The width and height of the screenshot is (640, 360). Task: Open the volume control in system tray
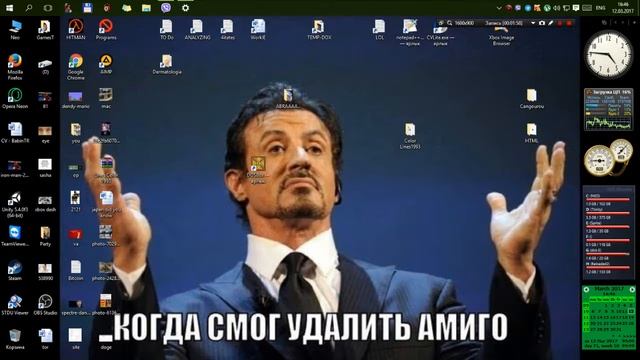tap(557, 8)
